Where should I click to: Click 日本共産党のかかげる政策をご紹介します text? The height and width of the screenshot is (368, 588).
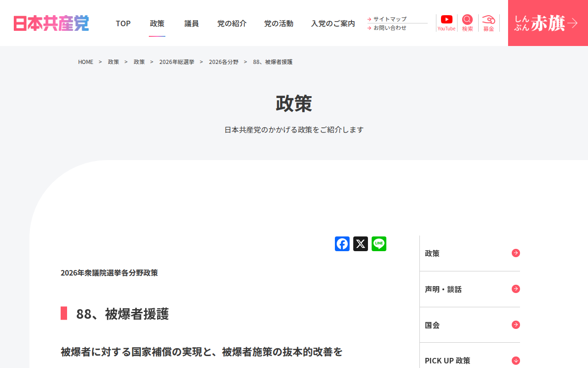click(294, 130)
